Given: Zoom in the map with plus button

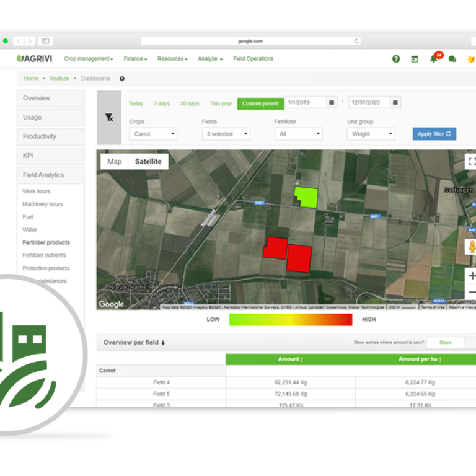Looking at the screenshot, I should point(472,276).
